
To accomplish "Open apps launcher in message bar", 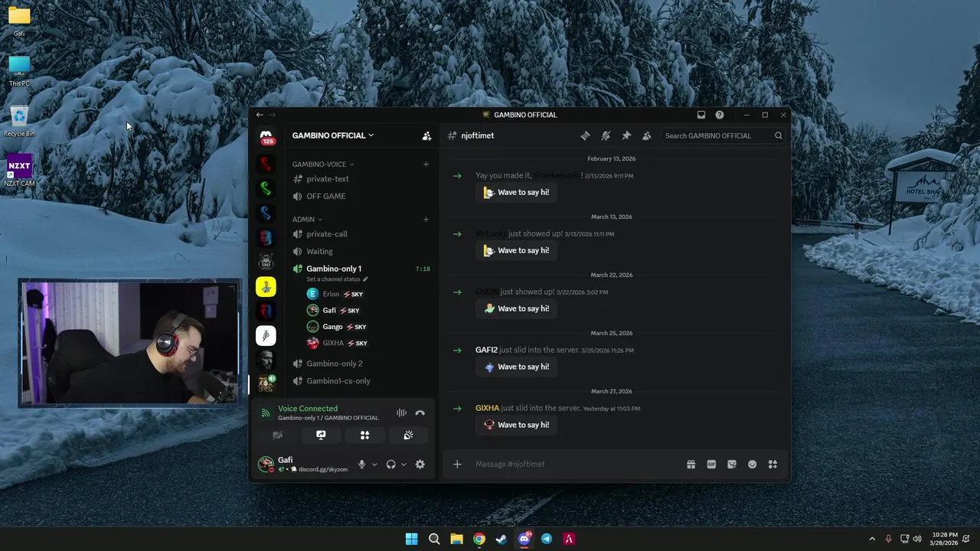I will point(773,464).
